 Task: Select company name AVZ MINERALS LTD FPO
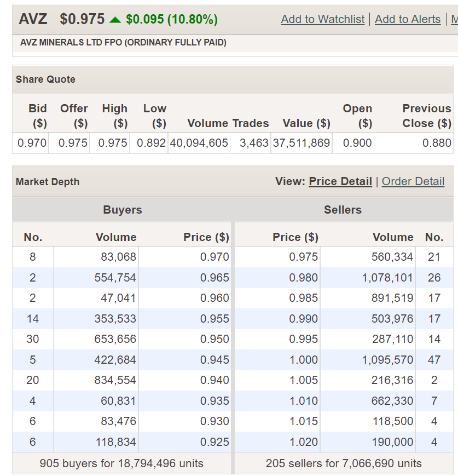[123, 43]
